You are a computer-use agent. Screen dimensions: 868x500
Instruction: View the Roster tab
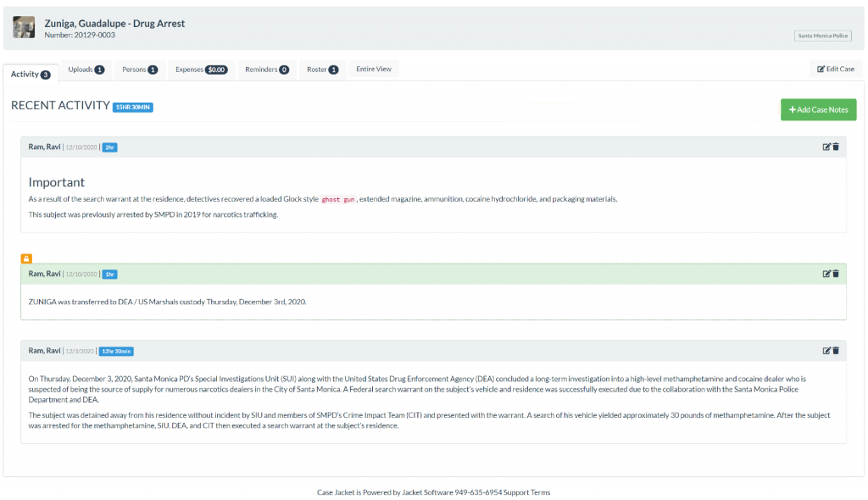322,69
